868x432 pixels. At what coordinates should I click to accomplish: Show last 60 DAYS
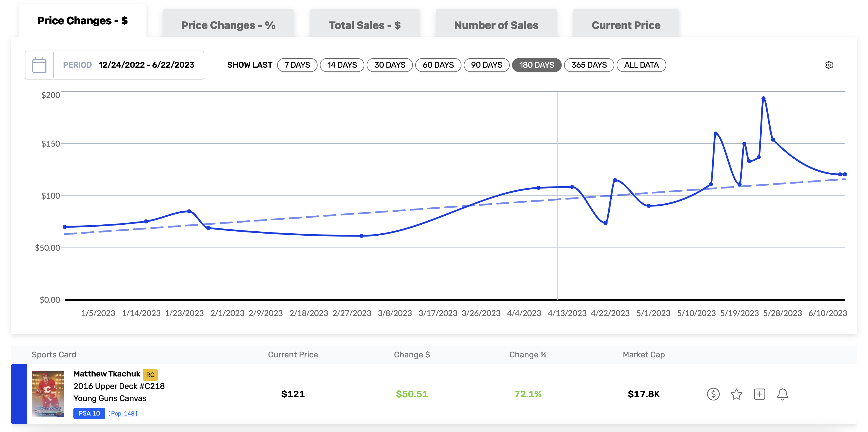[x=438, y=65]
